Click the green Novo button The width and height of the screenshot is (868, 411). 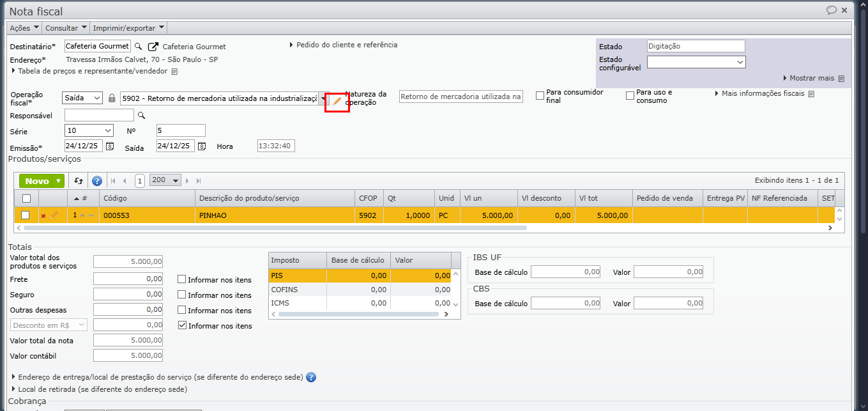(x=36, y=181)
